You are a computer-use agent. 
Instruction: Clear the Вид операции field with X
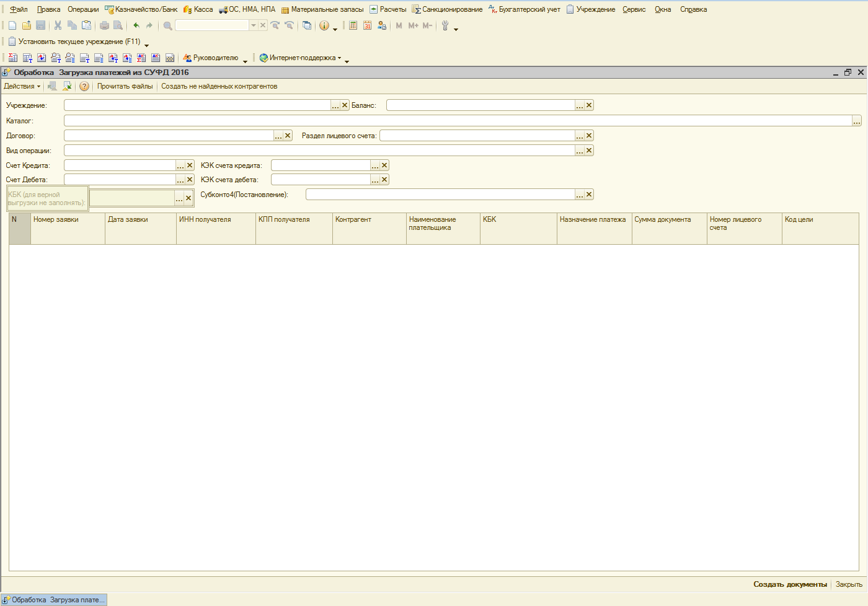(x=589, y=151)
